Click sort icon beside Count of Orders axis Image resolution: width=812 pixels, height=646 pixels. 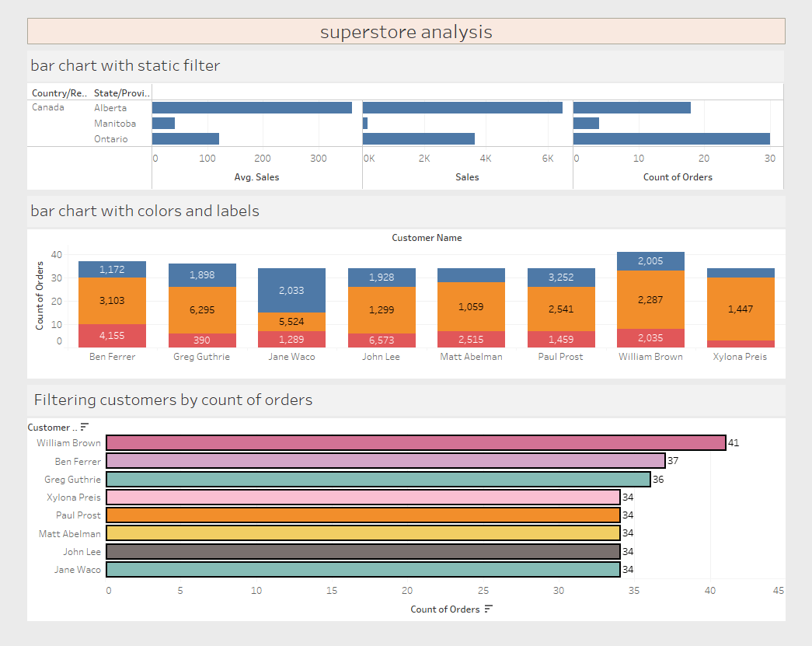pyautogui.click(x=488, y=609)
